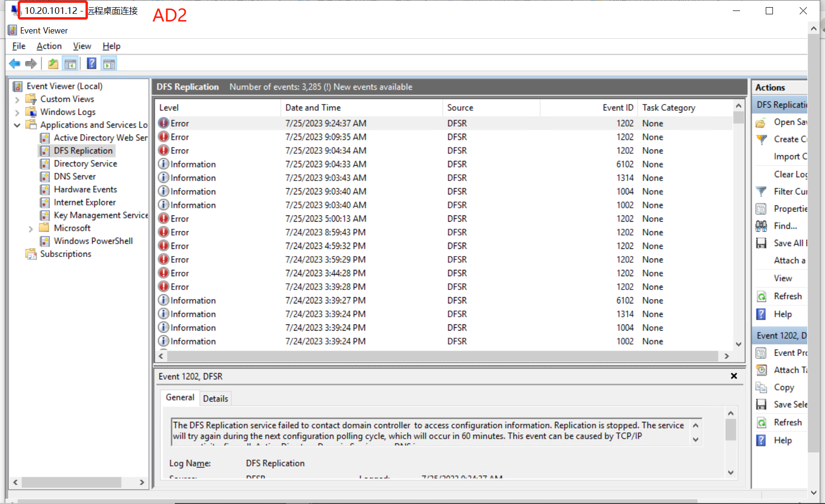This screenshot has width=825, height=504.
Task: Toggle the Show/Hide Action Pane toolbar icon
Action: [109, 64]
